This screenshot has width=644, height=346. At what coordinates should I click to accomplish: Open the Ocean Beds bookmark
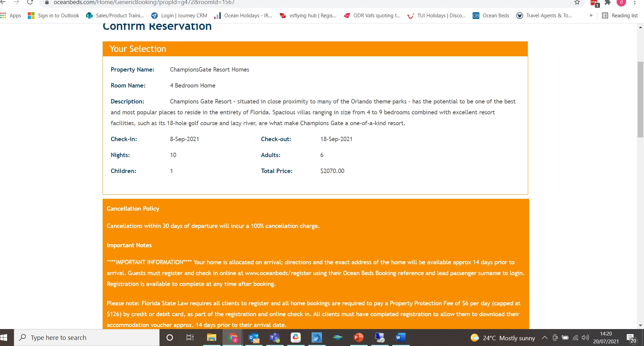(x=491, y=16)
